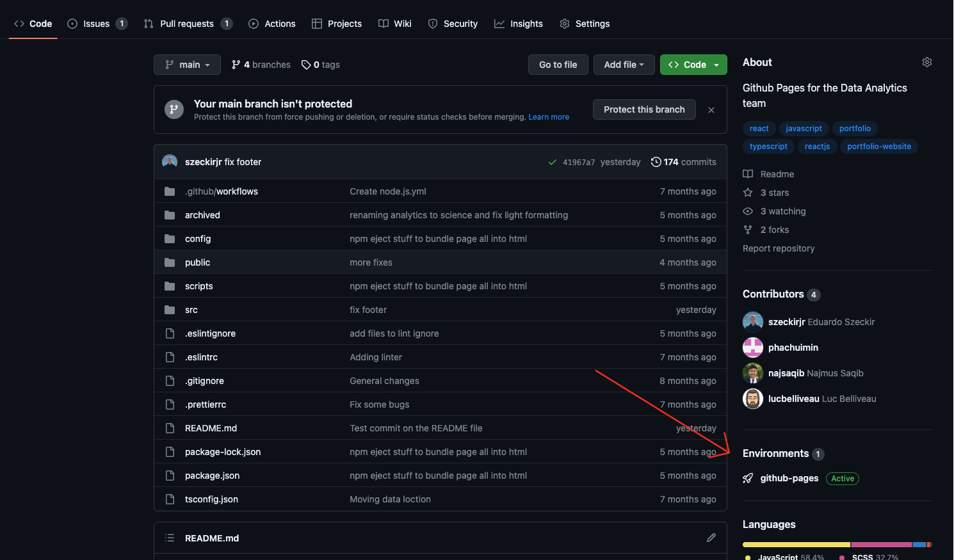The image size is (954, 560).
Task: Open the config folder
Action: click(x=198, y=239)
